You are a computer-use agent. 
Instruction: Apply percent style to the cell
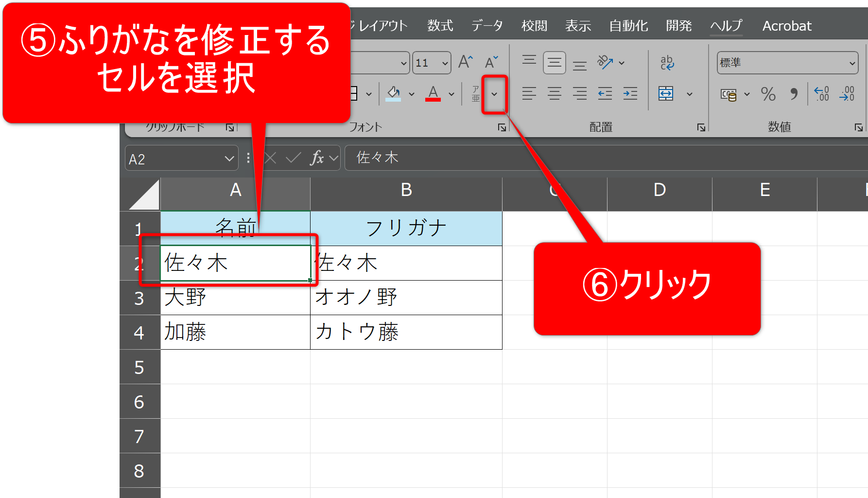(x=768, y=94)
